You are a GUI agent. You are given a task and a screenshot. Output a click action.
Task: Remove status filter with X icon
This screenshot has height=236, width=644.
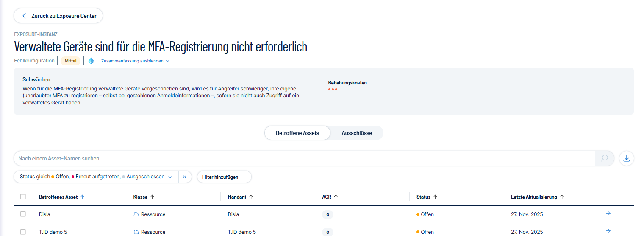184,177
